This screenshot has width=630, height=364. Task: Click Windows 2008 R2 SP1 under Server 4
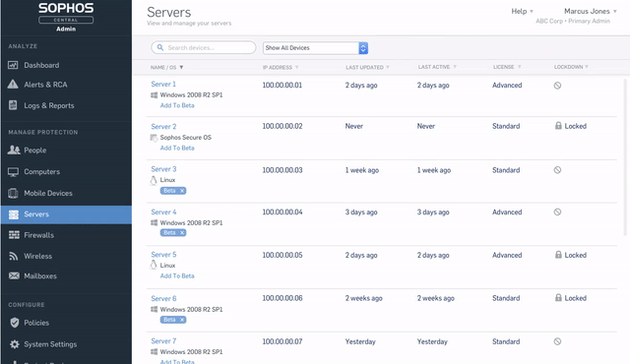(191, 222)
